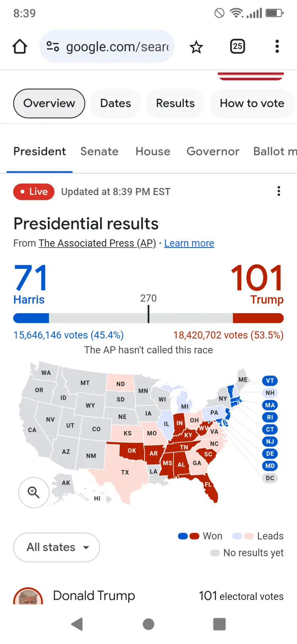Open the Results chip
The height and width of the screenshot is (644, 297).
[x=175, y=103]
